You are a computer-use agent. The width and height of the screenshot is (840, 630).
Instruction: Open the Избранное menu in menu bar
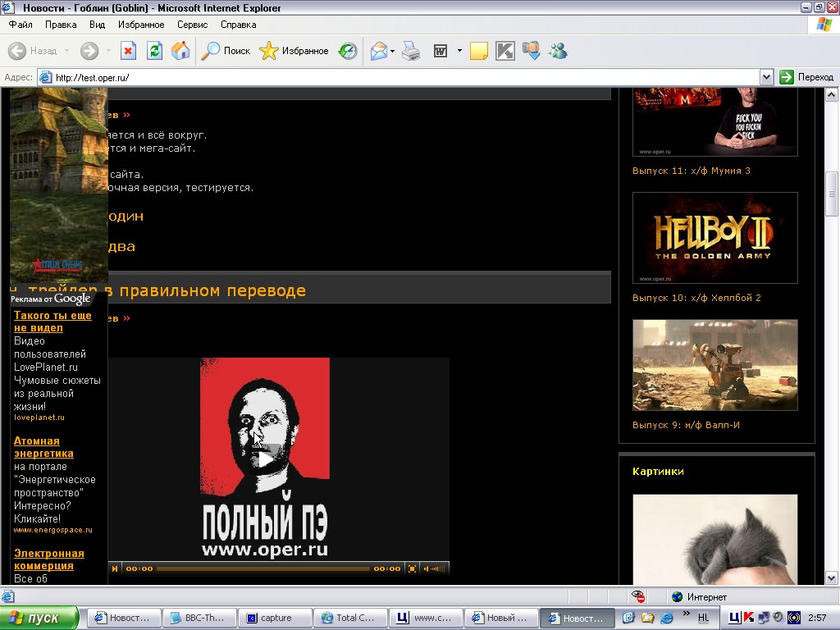[x=141, y=25]
